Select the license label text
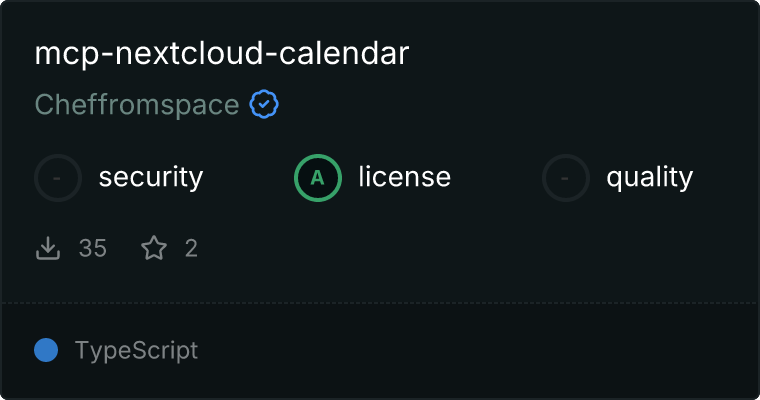 [405, 176]
